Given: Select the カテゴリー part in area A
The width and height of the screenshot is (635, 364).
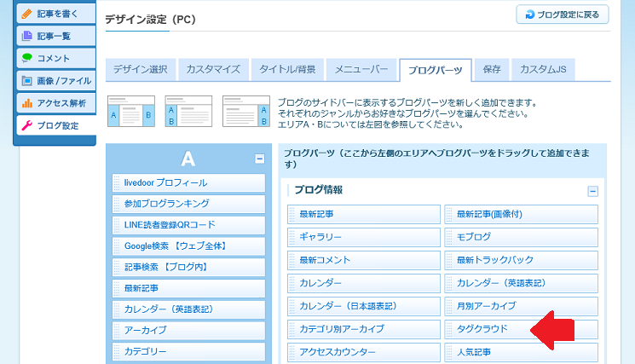Looking at the screenshot, I should point(188,351).
